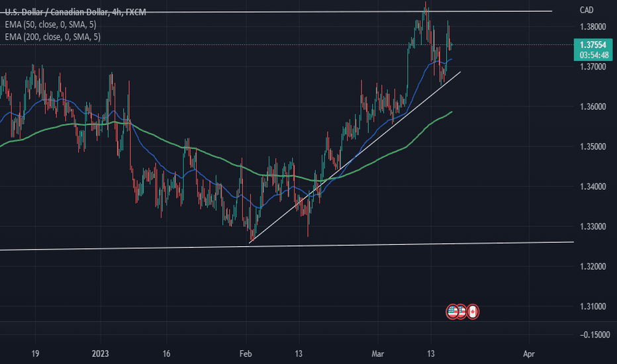Select the rising diagonal white trend line
Screen dimensions: 617x364
355,158
